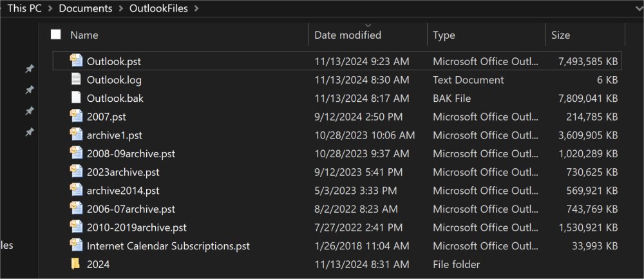
Task: Click the date 11/13/2024 9:23 AM
Action: coord(362,61)
